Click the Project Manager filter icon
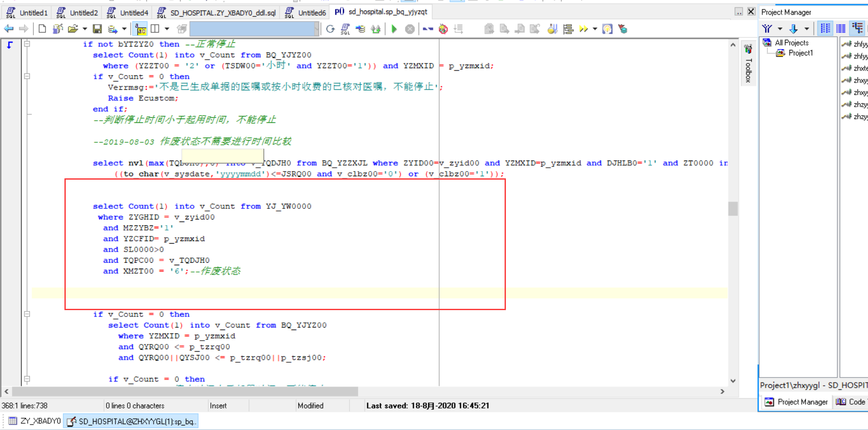The height and width of the screenshot is (430, 868). pyautogui.click(x=767, y=29)
